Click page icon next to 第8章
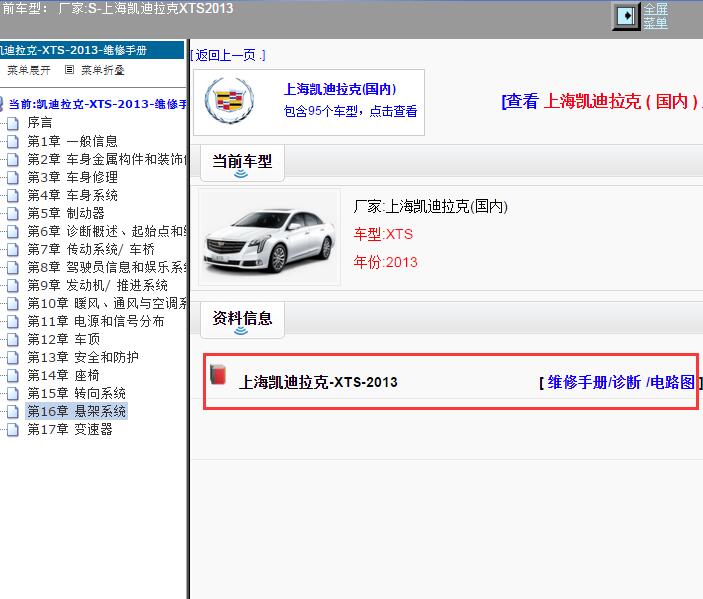703x599 pixels. pyautogui.click(x=13, y=268)
